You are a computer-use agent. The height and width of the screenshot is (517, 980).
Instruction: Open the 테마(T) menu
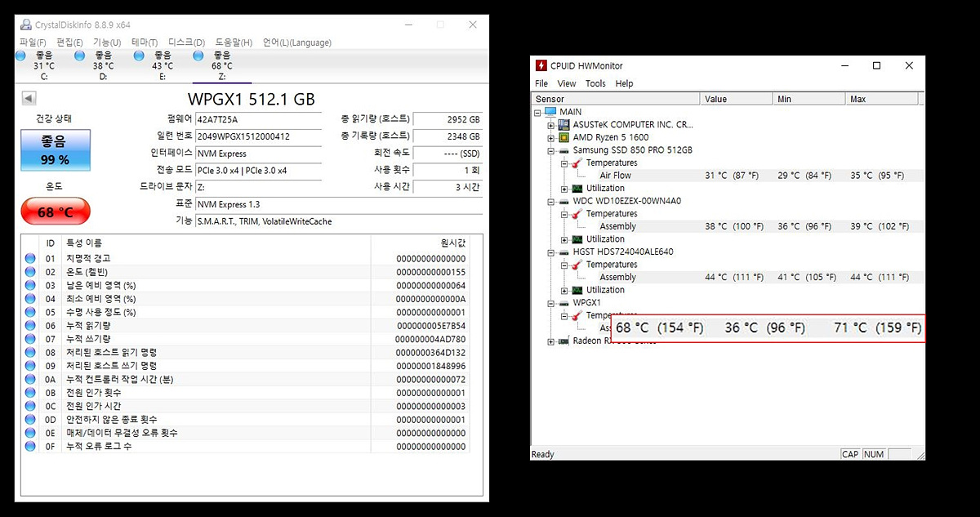click(145, 42)
